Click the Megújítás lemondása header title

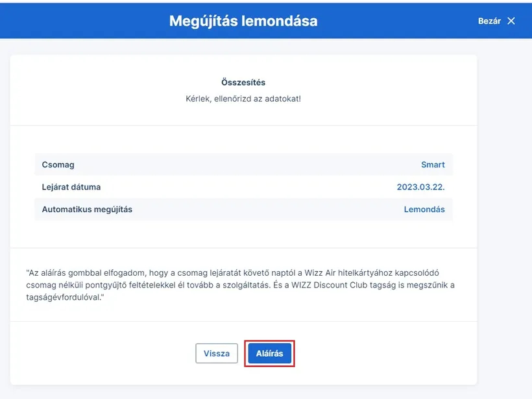243,21
